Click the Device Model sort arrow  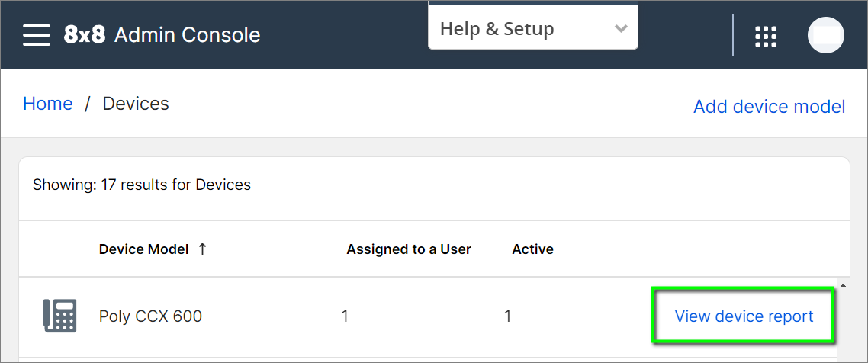tap(203, 249)
